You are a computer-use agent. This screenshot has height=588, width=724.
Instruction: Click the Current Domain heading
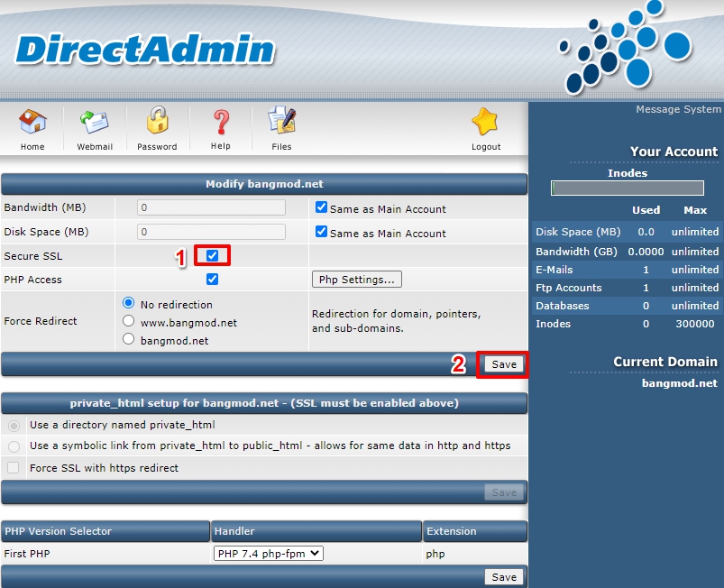coord(665,362)
